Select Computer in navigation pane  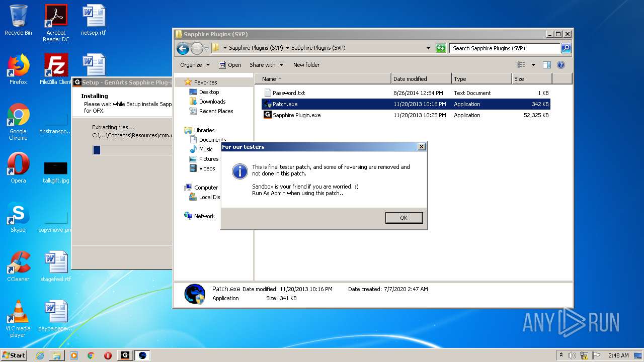[206, 188]
